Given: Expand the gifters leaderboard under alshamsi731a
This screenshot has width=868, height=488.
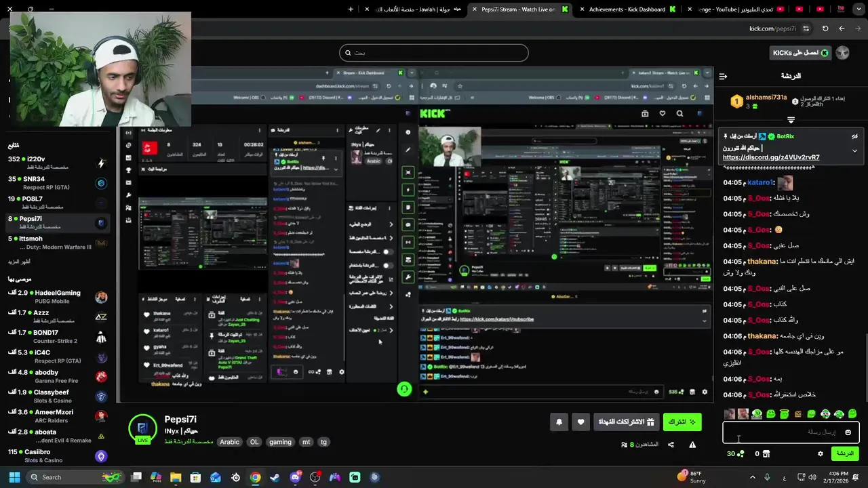Looking at the screenshot, I should tap(791, 119).
